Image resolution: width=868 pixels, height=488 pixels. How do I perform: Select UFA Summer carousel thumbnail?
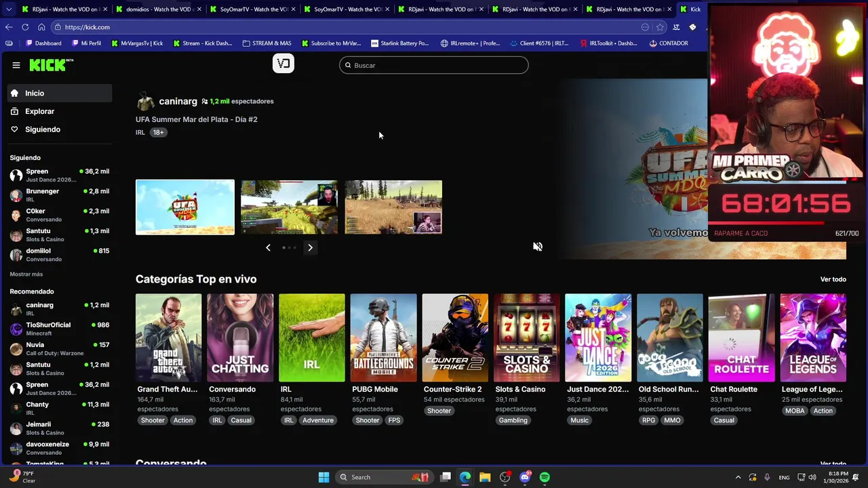[185, 207]
